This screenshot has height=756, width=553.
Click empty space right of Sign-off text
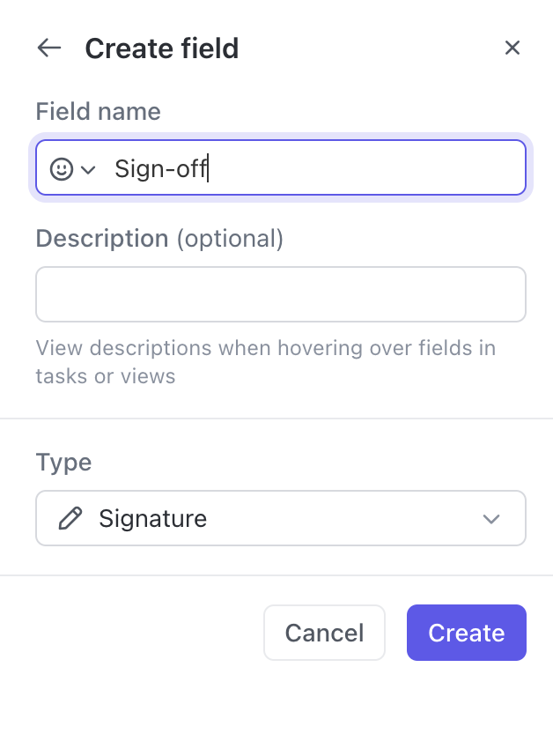[370, 169]
